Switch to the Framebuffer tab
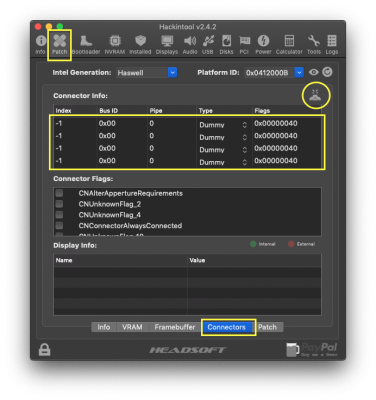Viewport: 376px width, 400px height. point(175,327)
